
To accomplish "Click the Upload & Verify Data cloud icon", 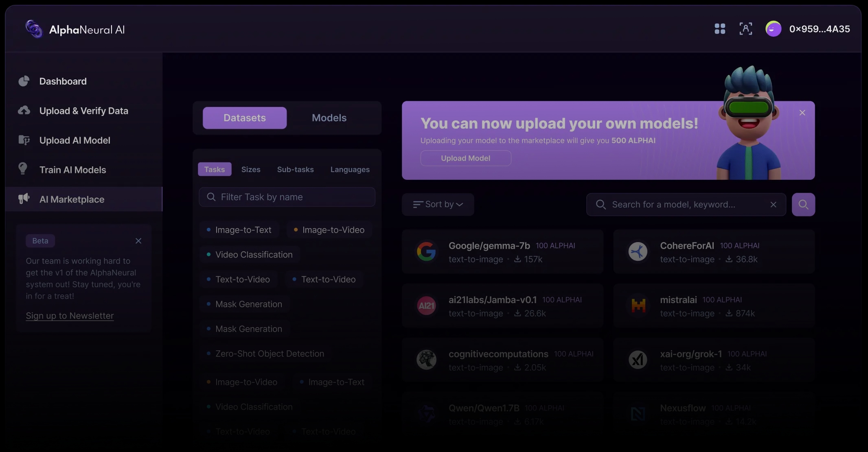I will click(24, 110).
